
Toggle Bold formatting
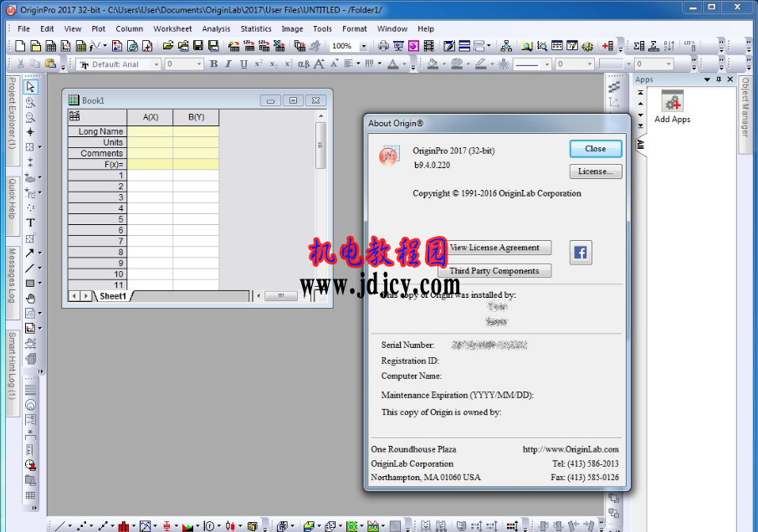213,64
